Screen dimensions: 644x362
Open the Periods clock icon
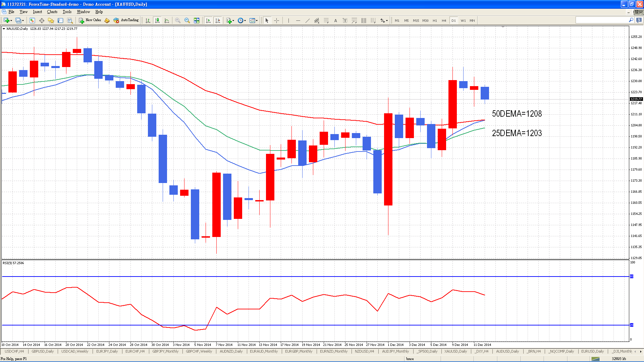coord(240,20)
